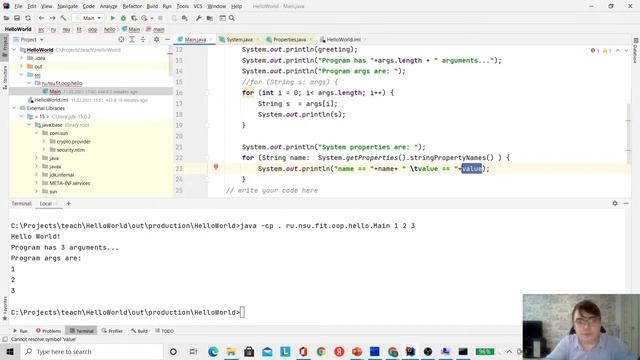Open Terminal panel settings gear
Viewport: 640px width, 360px height.
pos(615,203)
